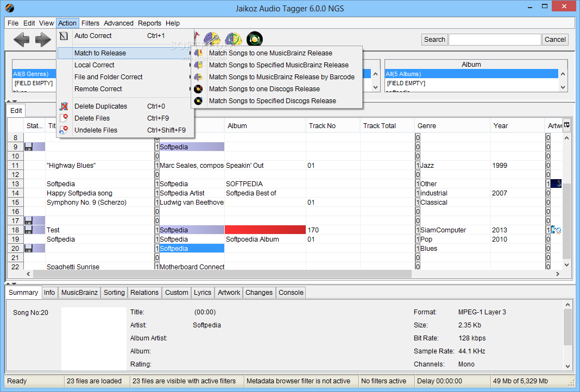Viewport: 580px width, 392px height.
Task: Choose Undelete Files from the Action menu
Action: coord(125,130)
